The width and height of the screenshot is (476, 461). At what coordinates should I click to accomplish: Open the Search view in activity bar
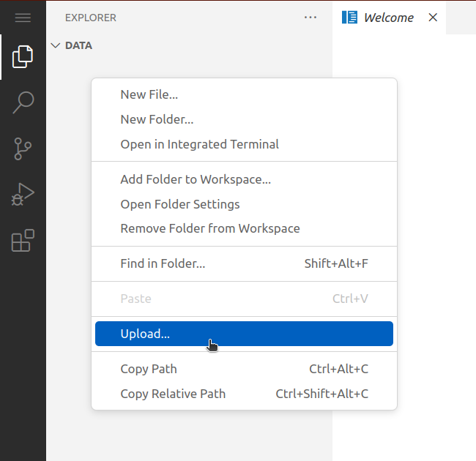point(23,103)
